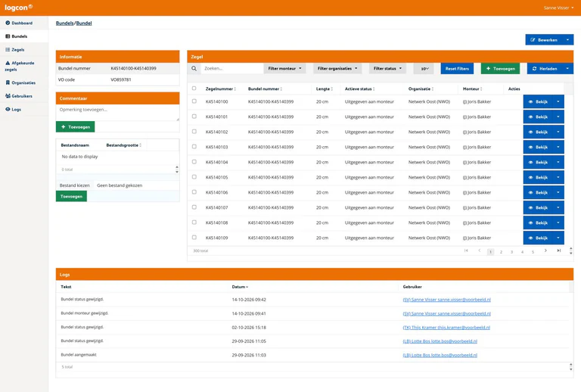Click Bundel breadcrumb link
581x392 pixels.
[84, 23]
